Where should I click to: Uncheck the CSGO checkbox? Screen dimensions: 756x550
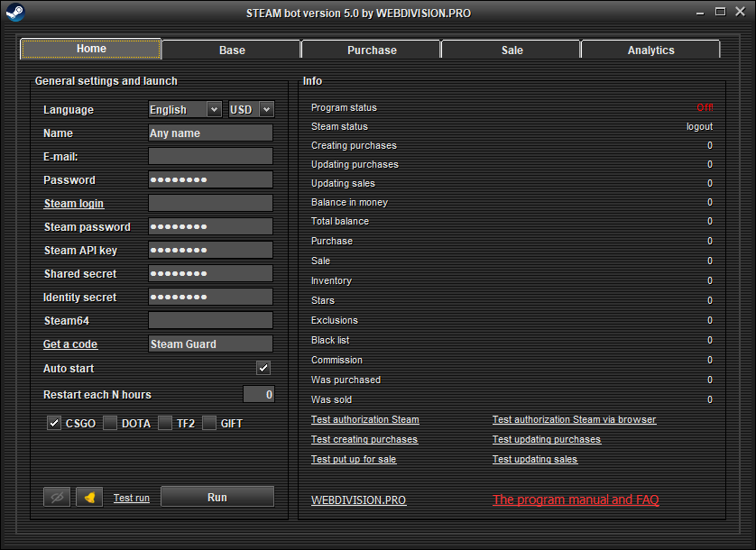click(x=54, y=423)
